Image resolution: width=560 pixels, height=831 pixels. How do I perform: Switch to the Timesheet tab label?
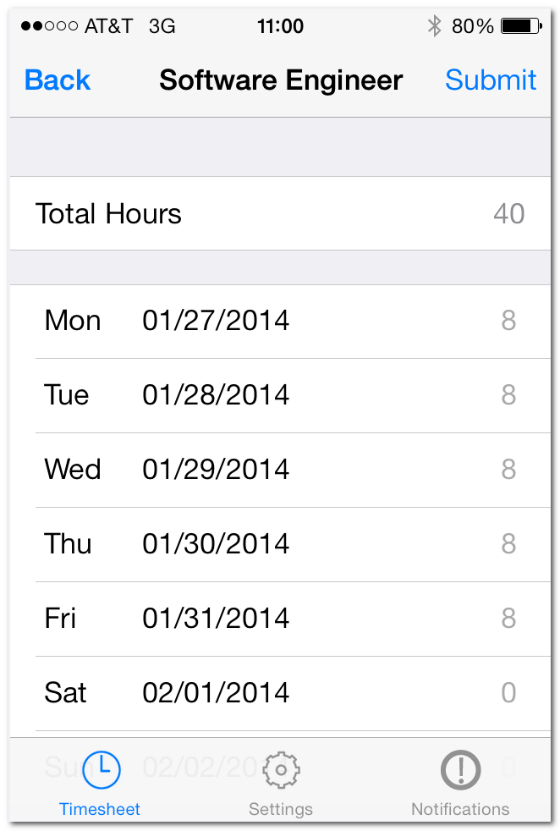(x=100, y=809)
